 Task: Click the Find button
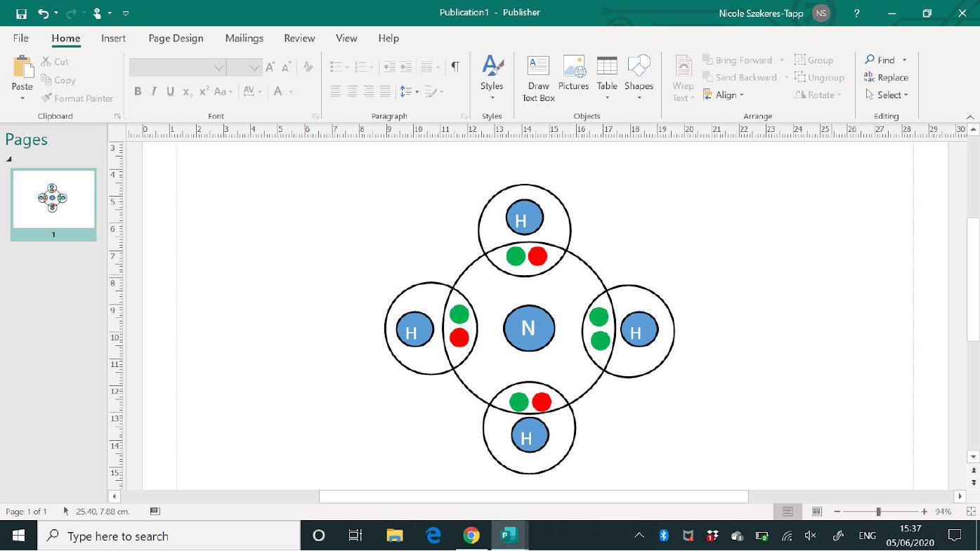click(x=880, y=60)
